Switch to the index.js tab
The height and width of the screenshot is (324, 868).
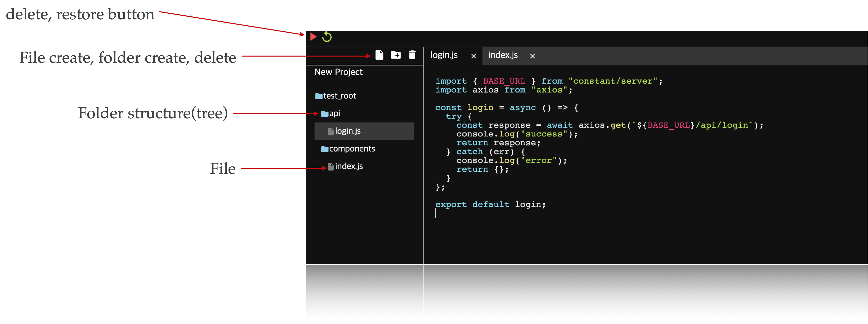pyautogui.click(x=503, y=55)
